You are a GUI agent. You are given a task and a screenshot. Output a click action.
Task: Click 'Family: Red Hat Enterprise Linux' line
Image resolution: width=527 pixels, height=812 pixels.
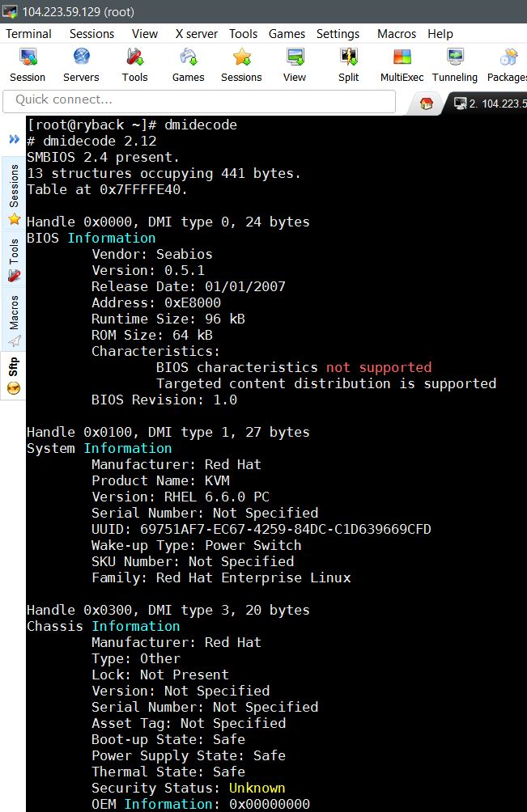point(221,577)
